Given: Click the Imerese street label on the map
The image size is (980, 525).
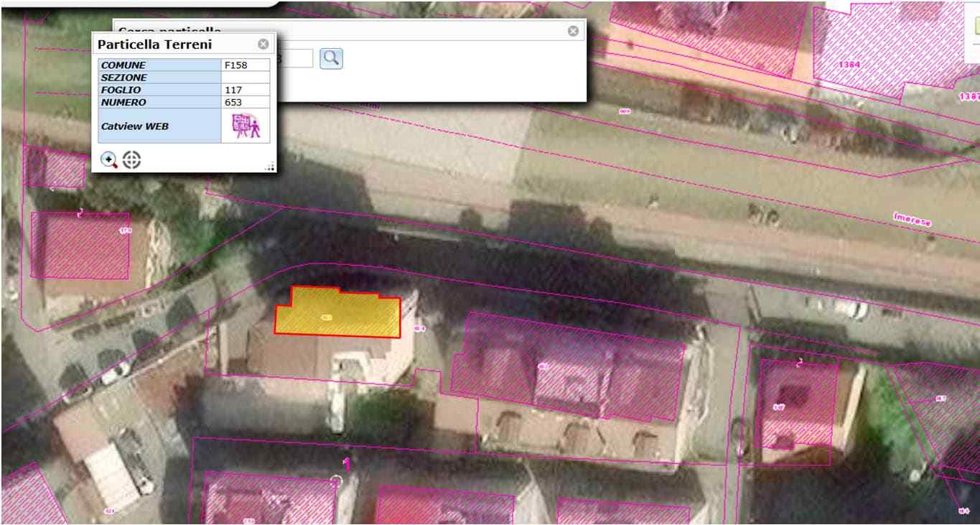Looking at the screenshot, I should click(x=912, y=219).
